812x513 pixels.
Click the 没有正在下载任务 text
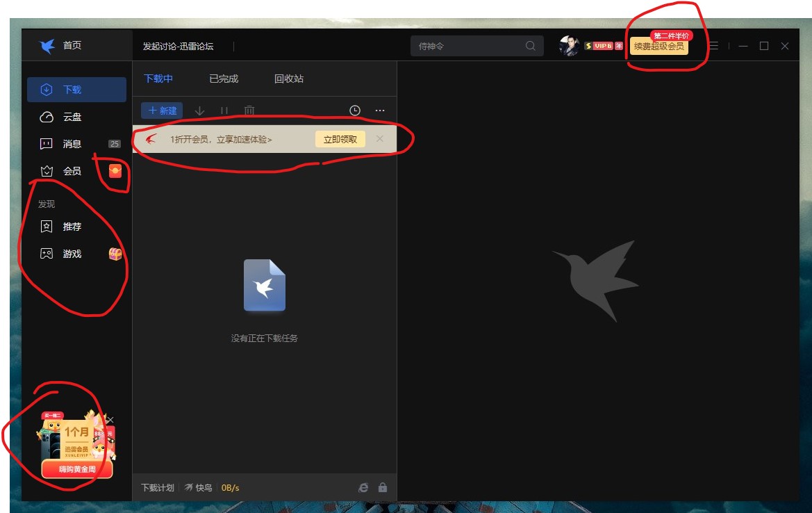point(264,339)
